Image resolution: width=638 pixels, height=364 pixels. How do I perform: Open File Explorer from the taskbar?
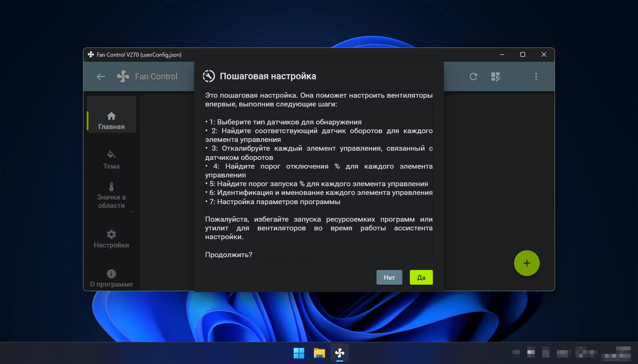coord(319,353)
